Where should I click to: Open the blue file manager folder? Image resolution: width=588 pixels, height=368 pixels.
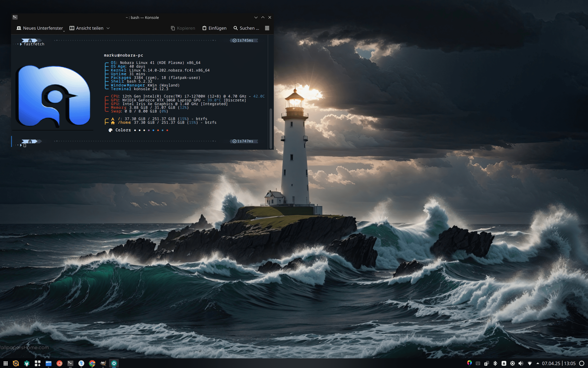coord(49,363)
